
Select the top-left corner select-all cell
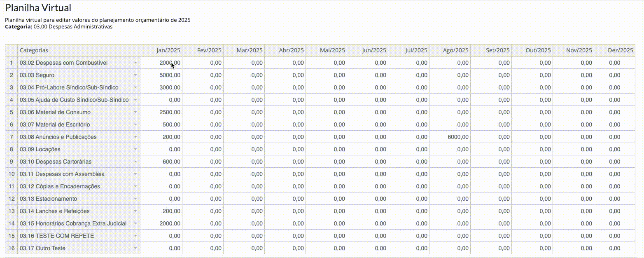[11, 50]
